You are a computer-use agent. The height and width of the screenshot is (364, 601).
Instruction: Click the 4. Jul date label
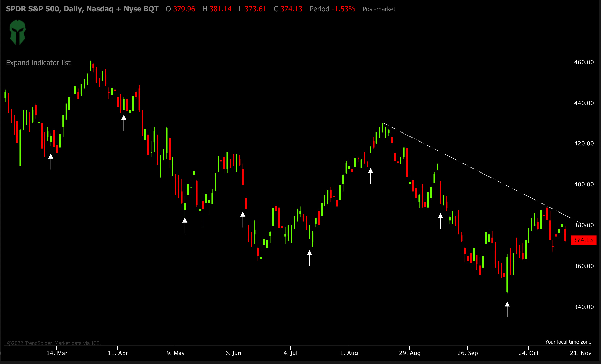click(290, 353)
